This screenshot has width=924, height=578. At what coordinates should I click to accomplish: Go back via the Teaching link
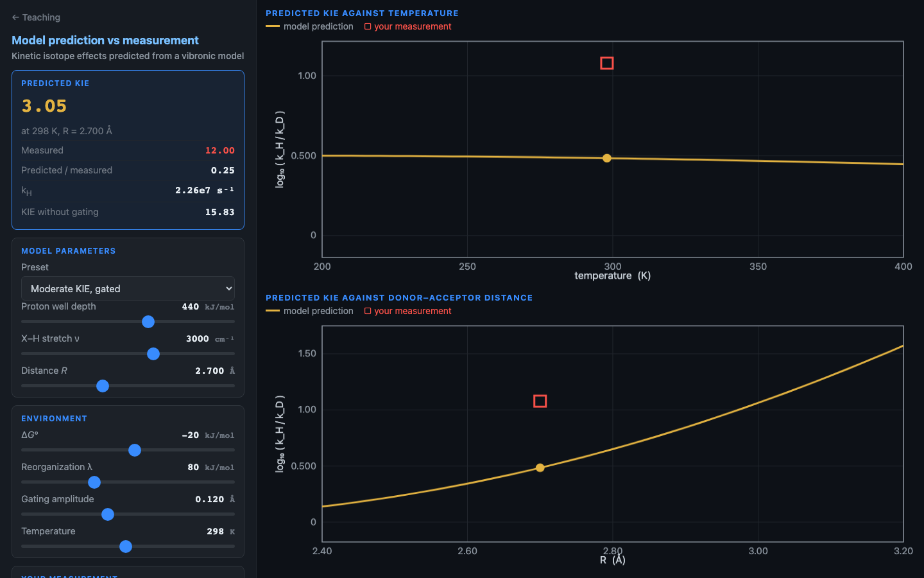[x=36, y=17]
